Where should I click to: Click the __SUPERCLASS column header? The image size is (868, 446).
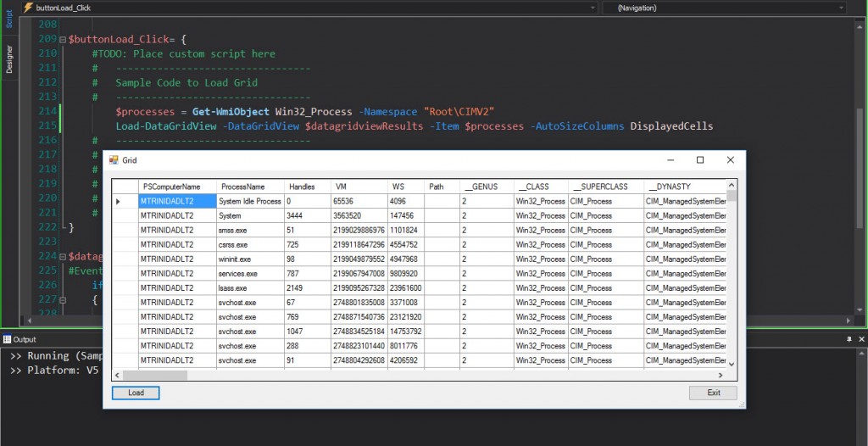click(x=605, y=187)
